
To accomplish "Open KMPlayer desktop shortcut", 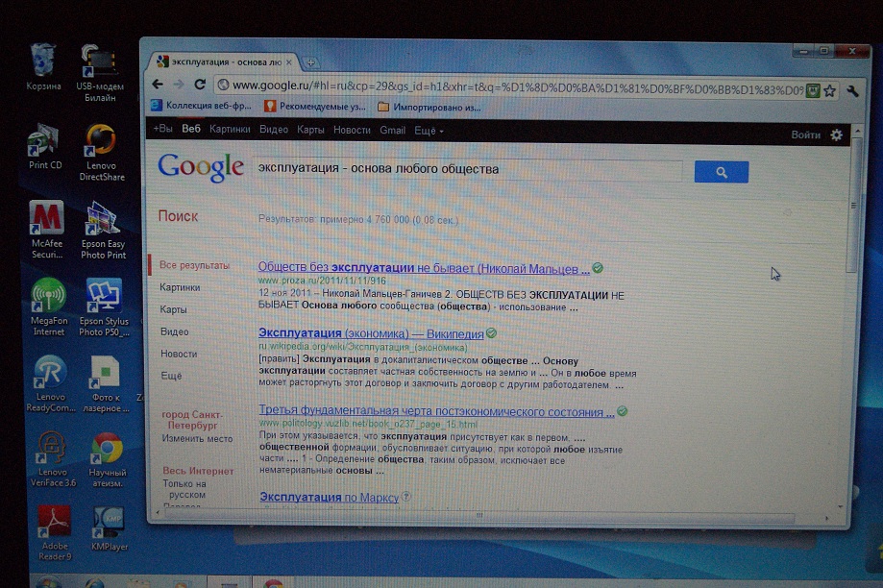I will (x=110, y=528).
